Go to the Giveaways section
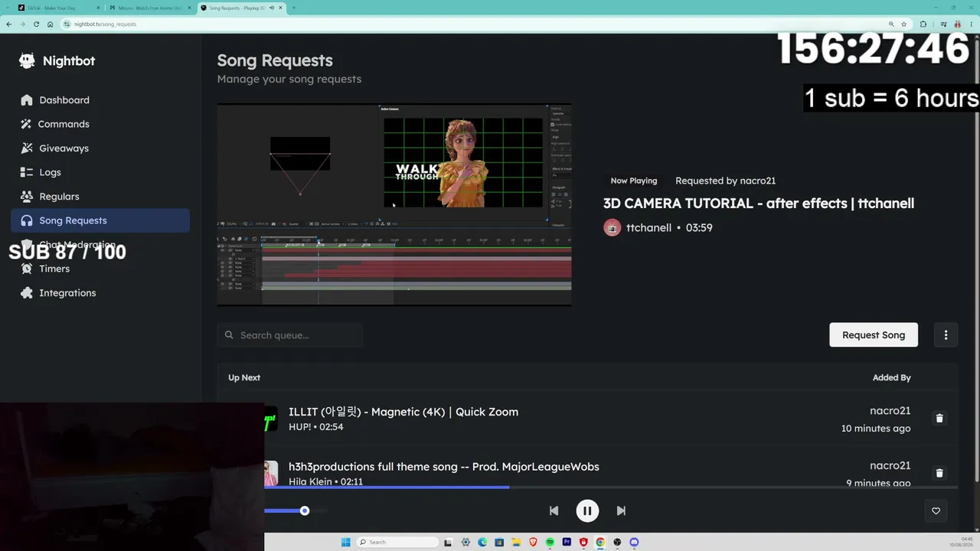This screenshot has height=551, width=980. click(100, 148)
